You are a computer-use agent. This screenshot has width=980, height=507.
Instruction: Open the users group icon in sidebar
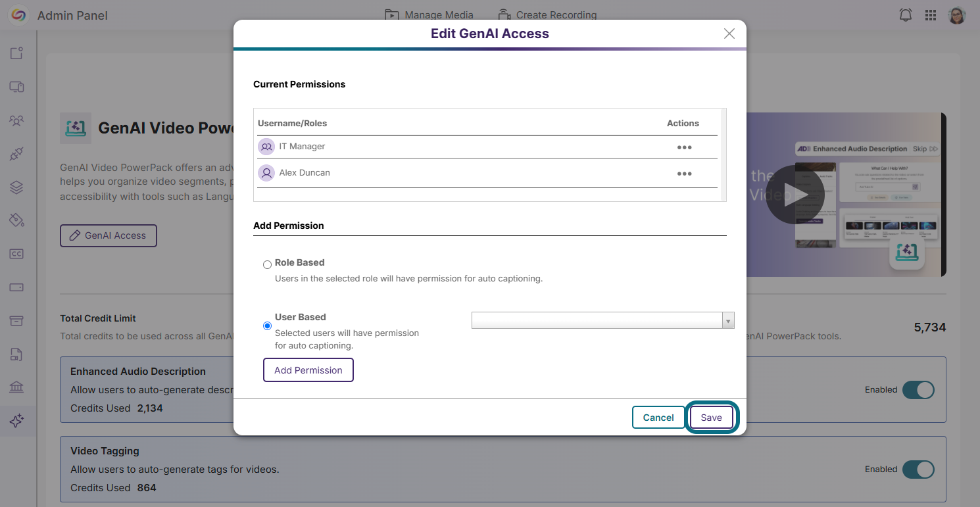[x=17, y=120]
